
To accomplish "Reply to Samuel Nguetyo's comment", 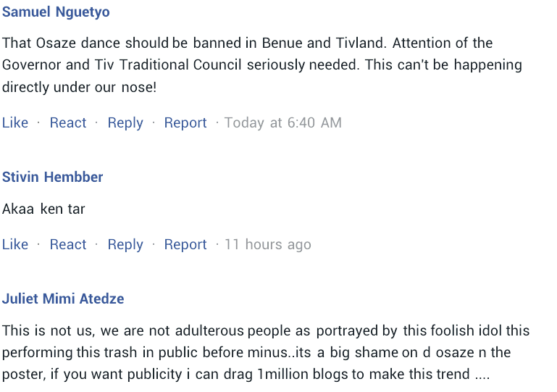I will [x=125, y=122].
